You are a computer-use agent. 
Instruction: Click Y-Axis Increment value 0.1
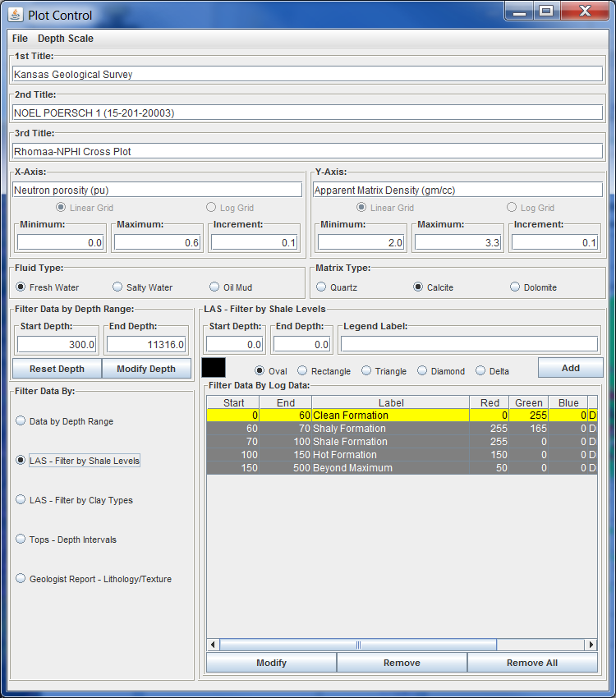click(x=554, y=242)
